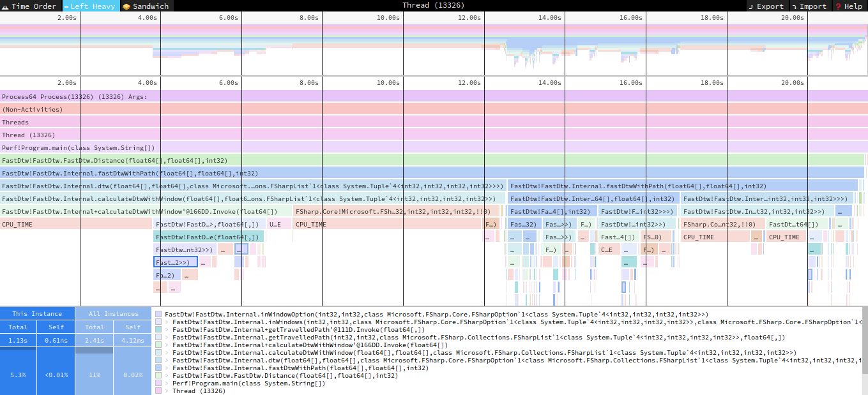Click Thread (13326) entry in stack list
The height and width of the screenshot is (395, 868).
199,391
